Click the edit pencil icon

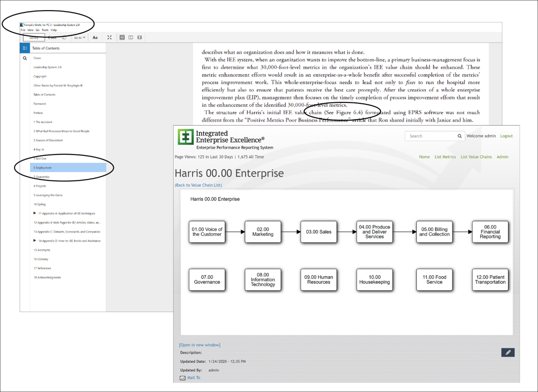tap(508, 353)
